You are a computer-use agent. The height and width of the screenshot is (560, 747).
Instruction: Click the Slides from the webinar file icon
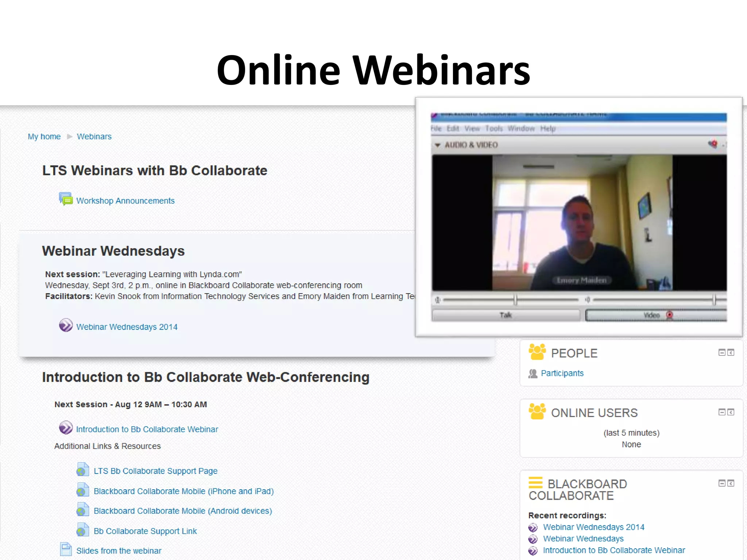(x=66, y=550)
